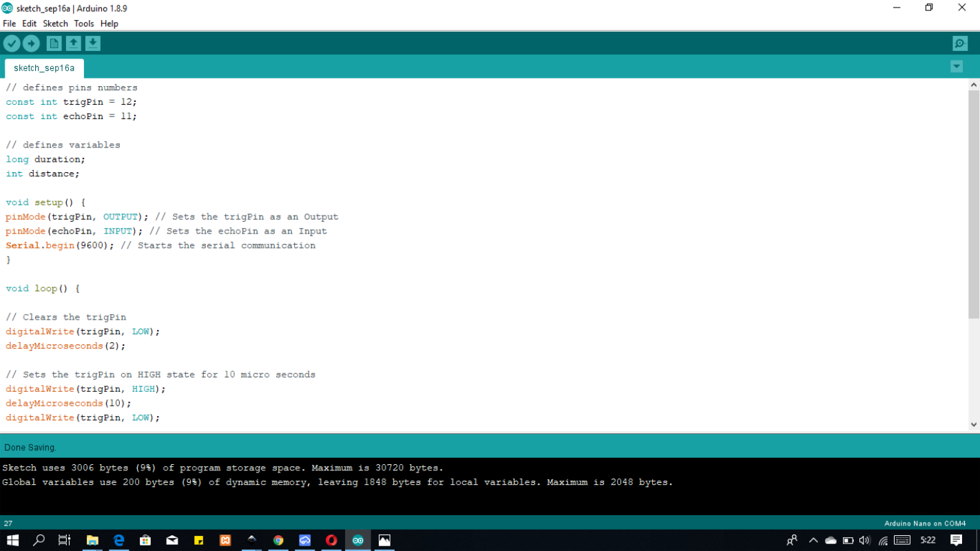Click the 'delayMicroseconds(10);' line
Viewport: 980px width, 551px height.
(69, 403)
